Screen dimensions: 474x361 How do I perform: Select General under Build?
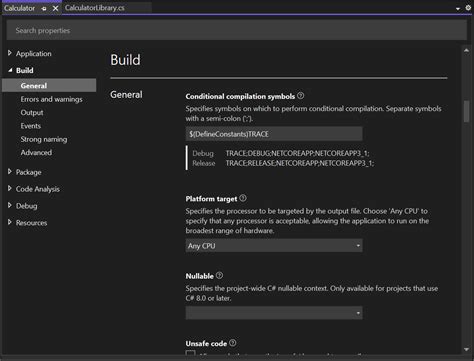(49, 86)
